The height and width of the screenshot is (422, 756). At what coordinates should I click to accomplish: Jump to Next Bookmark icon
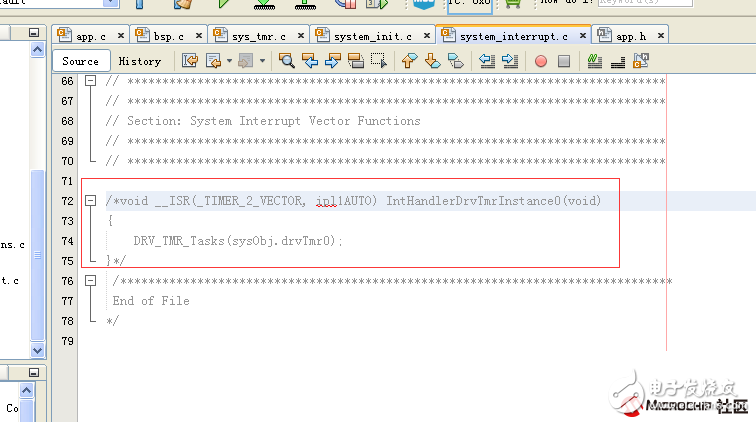tap(431, 61)
